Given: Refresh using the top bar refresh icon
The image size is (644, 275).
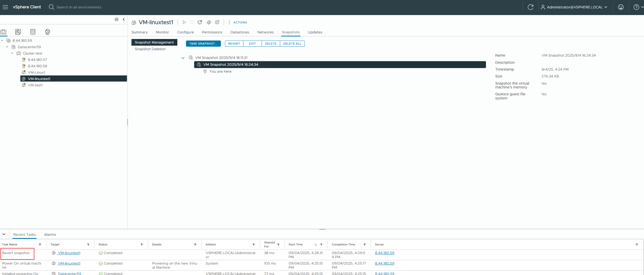Looking at the screenshot, I should [530, 7].
